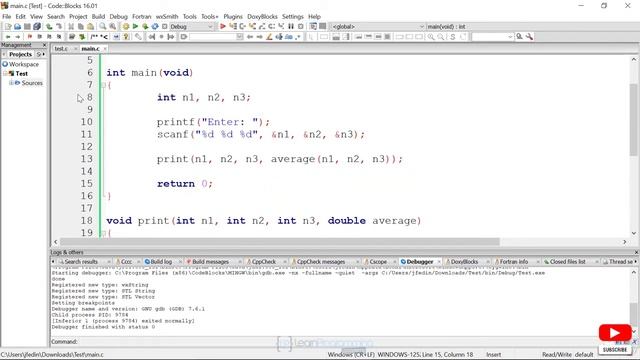This screenshot has height=360, width=640.
Task: Open the Settings menu
Action: click(293, 16)
